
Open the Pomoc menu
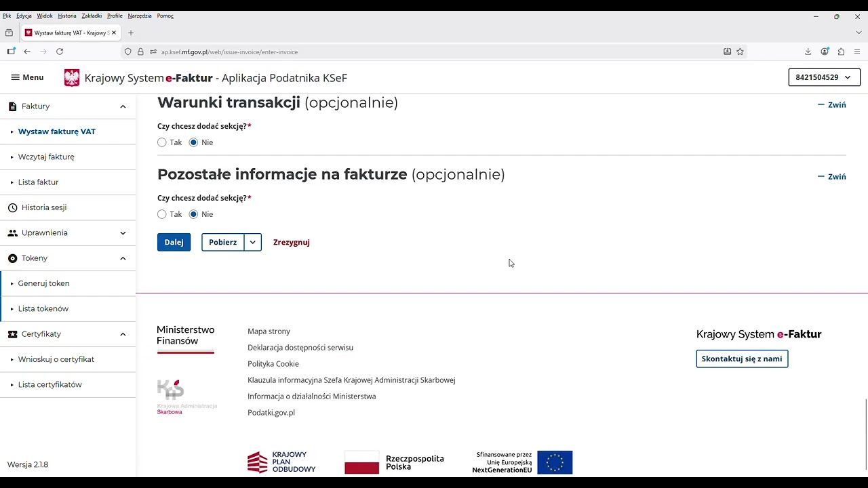coord(165,16)
